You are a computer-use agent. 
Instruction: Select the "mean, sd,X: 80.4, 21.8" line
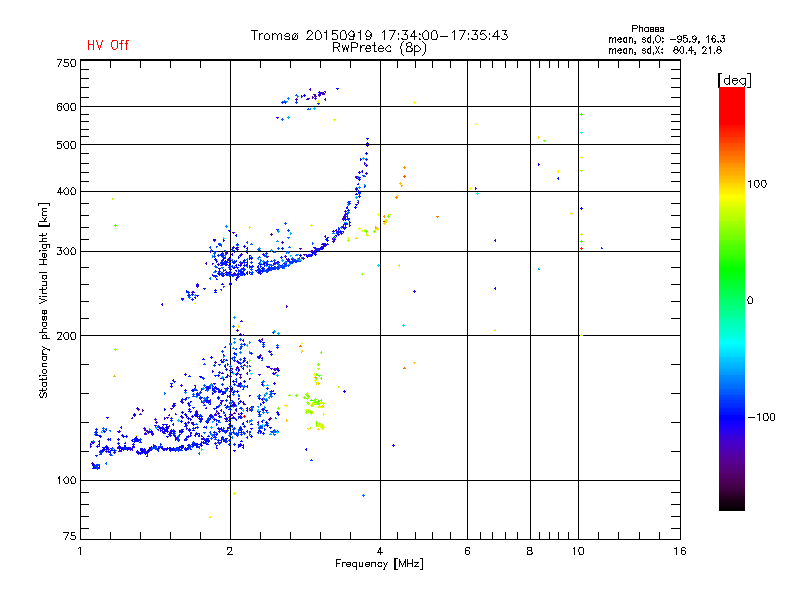pyautogui.click(x=665, y=50)
